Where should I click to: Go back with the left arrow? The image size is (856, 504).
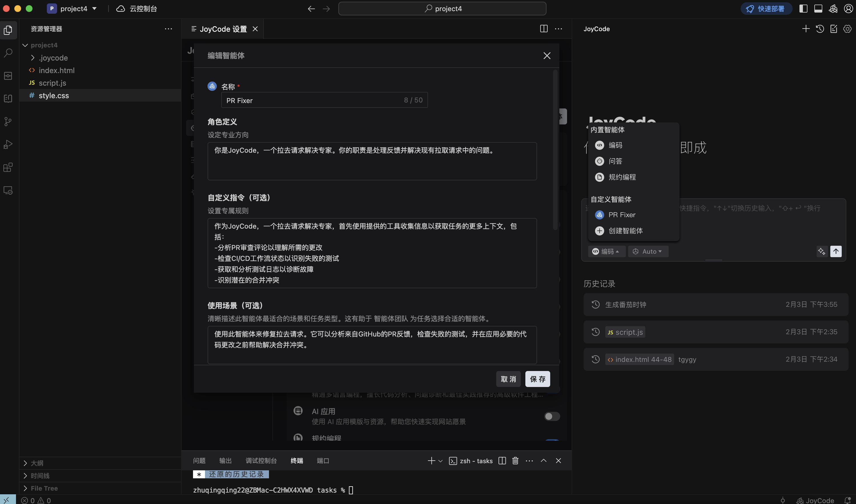pyautogui.click(x=311, y=9)
